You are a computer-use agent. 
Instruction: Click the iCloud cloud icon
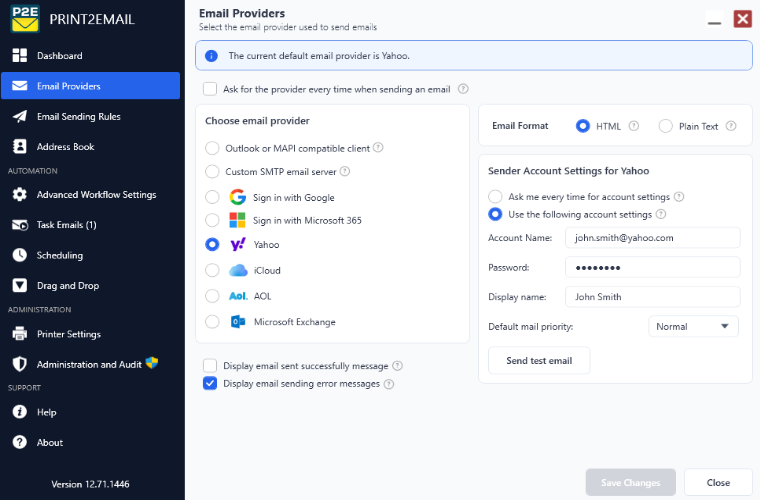point(238,270)
